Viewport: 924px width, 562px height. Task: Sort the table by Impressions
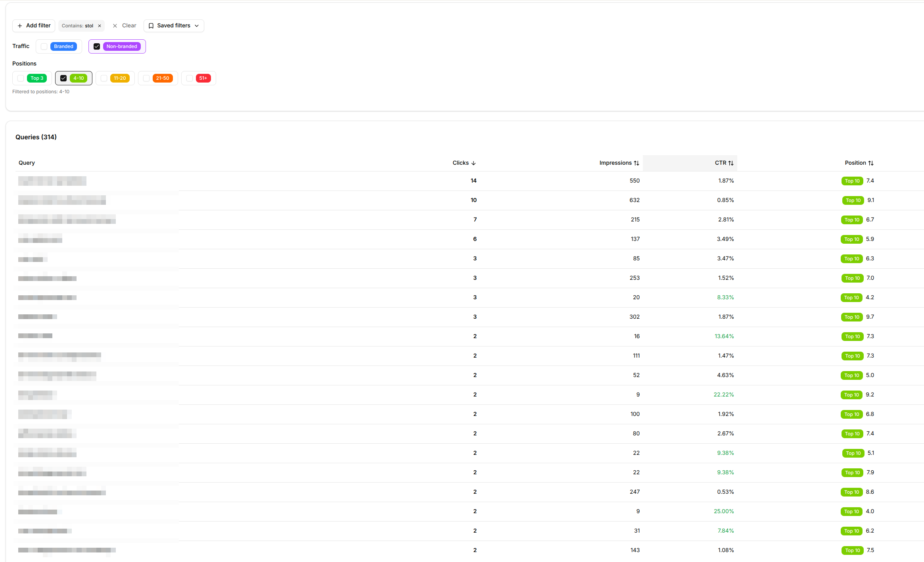click(x=636, y=163)
